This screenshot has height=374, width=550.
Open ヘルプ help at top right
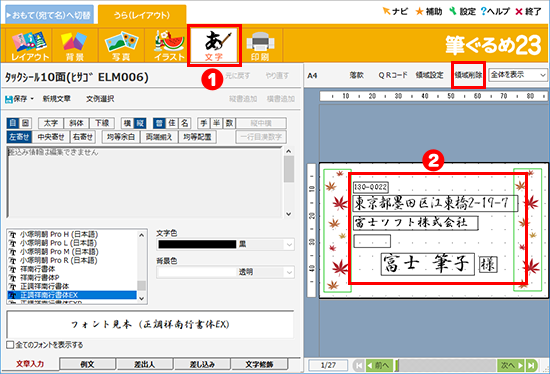(x=495, y=11)
